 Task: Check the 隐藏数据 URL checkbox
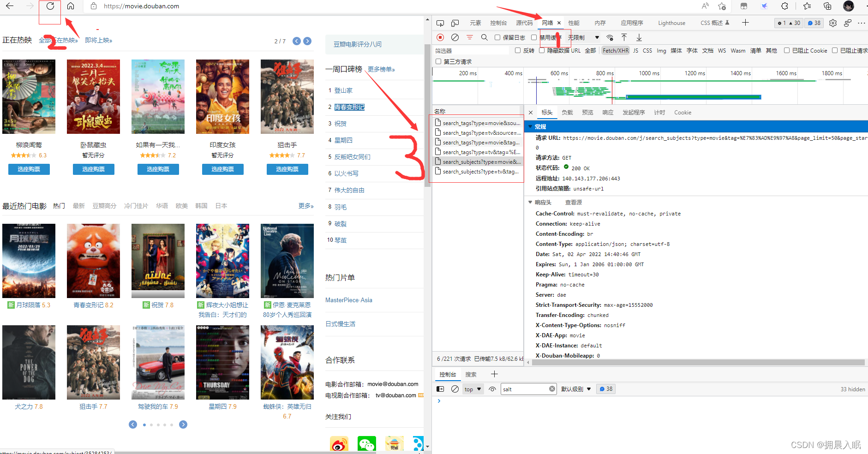[542, 50]
